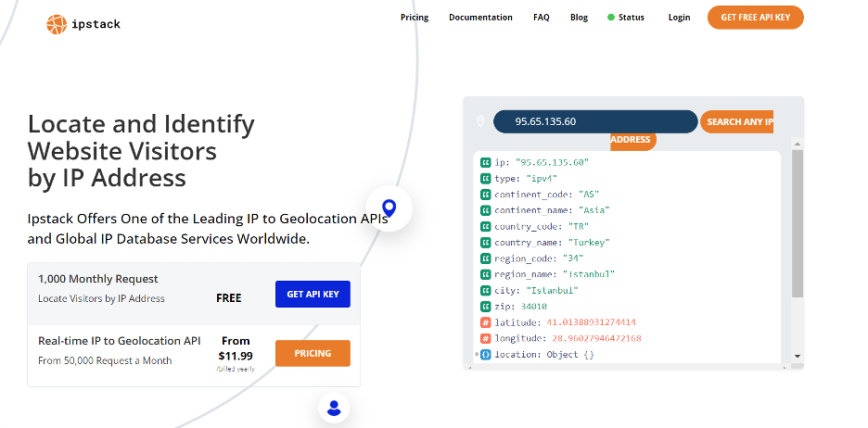Click the string icon beside country_code
868x428 pixels.
point(486,226)
